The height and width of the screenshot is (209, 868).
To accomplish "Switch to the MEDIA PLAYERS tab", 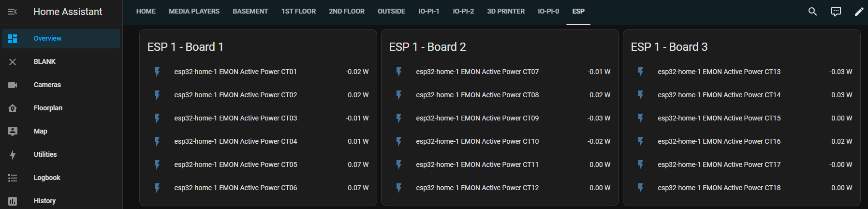I will 194,11.
